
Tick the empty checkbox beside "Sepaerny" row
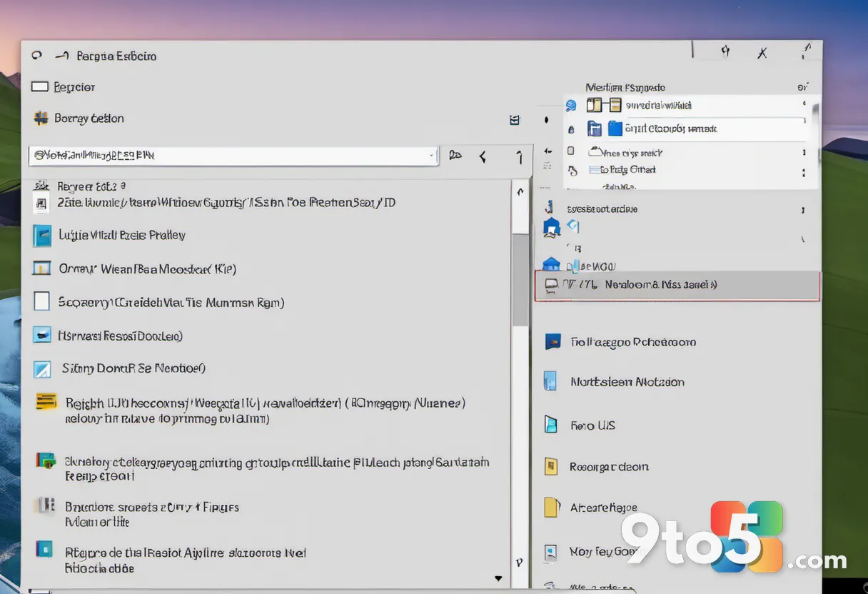[x=42, y=301]
